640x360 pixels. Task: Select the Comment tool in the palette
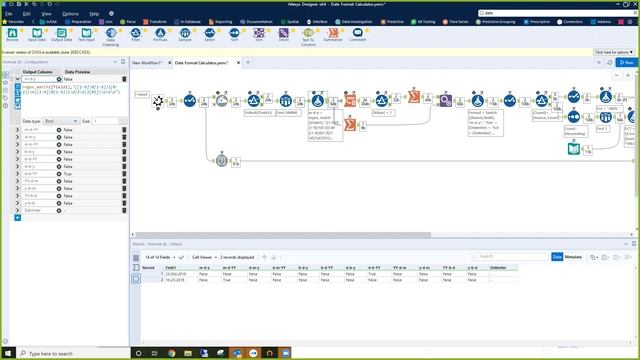pos(358,35)
